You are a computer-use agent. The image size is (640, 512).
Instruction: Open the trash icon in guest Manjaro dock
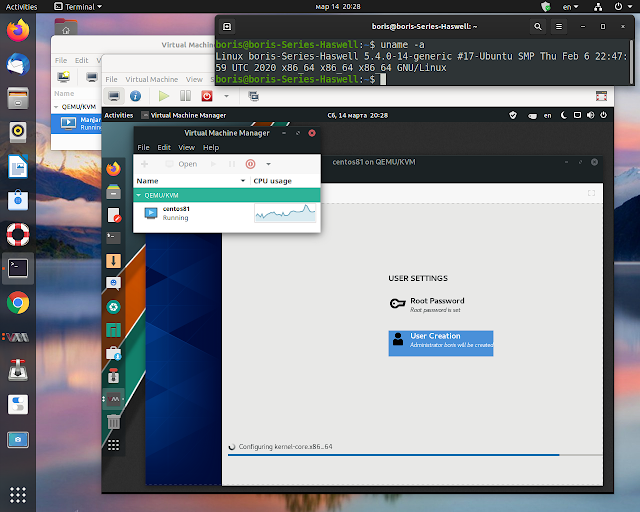[x=113, y=421]
